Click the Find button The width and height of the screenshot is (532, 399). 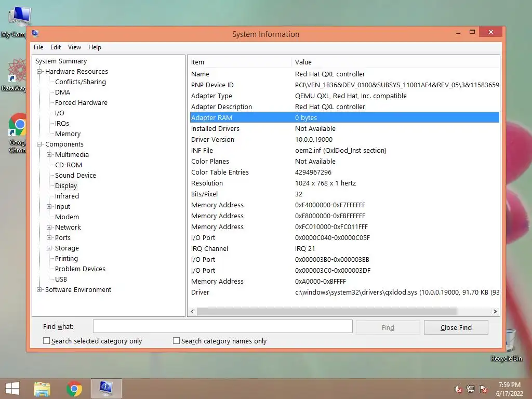point(388,327)
